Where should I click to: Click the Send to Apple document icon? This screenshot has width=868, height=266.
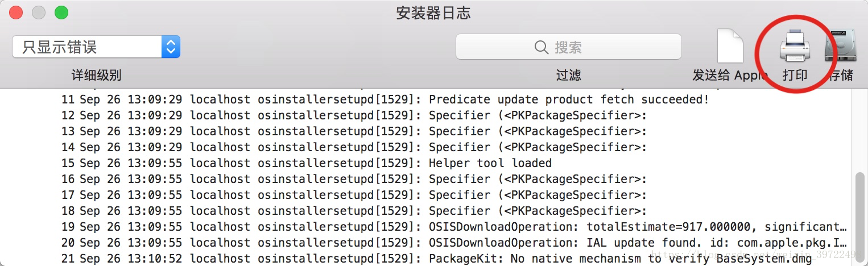730,47
